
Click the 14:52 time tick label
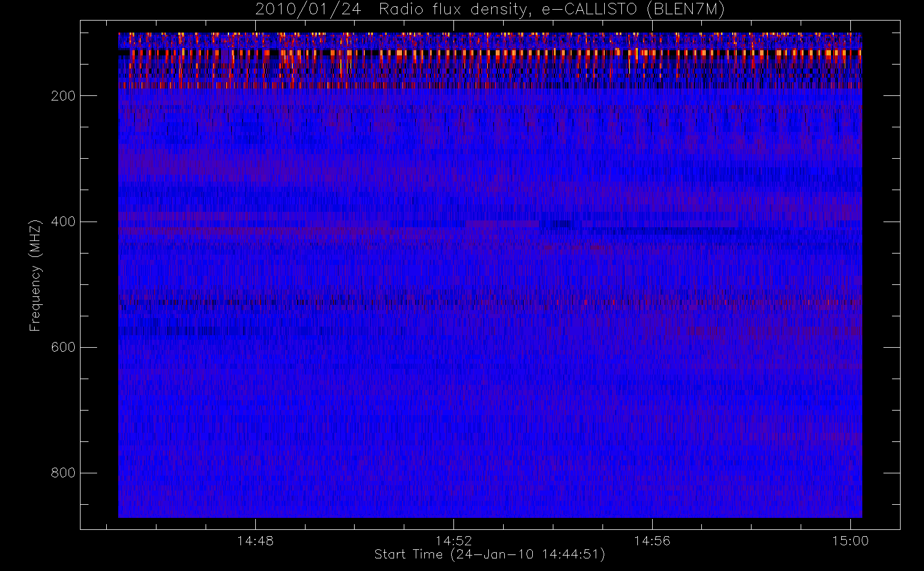[x=454, y=541]
